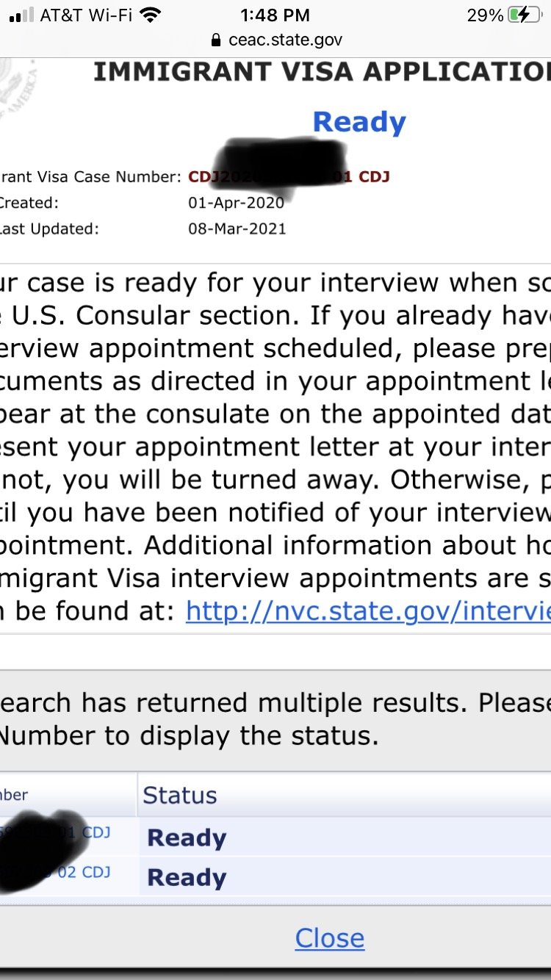The width and height of the screenshot is (551, 980).
Task: Click the Last Updated date 08-Mar-2021
Action: (x=237, y=228)
